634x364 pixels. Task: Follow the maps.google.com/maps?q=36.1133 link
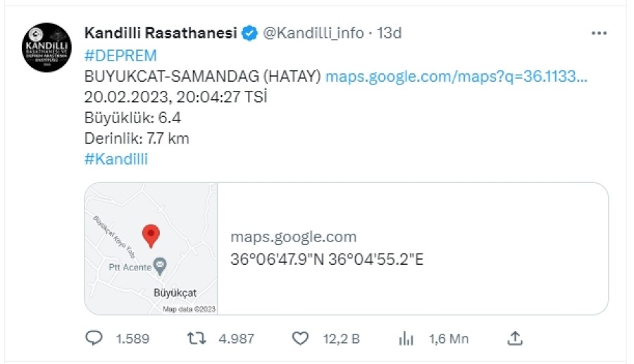coord(456,77)
